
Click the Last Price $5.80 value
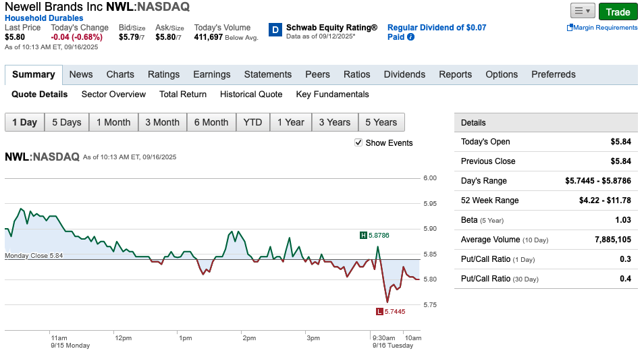tap(15, 37)
